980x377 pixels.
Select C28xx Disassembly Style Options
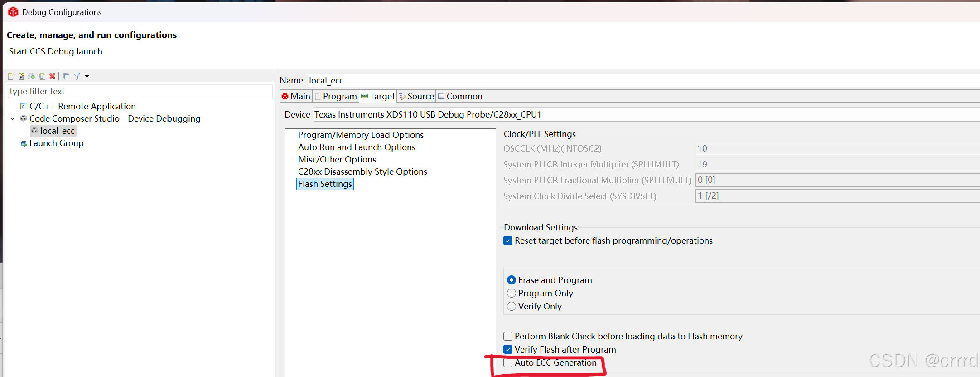pos(362,171)
